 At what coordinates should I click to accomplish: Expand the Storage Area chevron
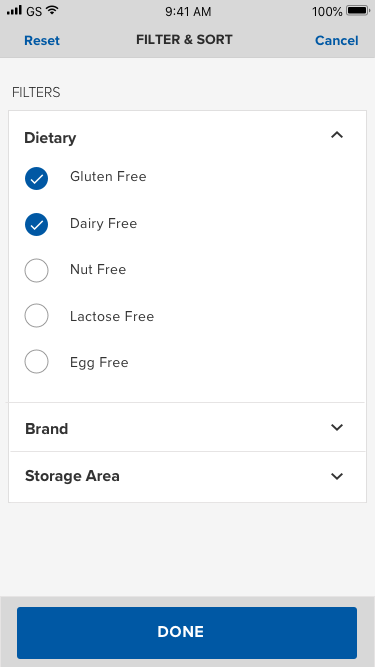337,476
